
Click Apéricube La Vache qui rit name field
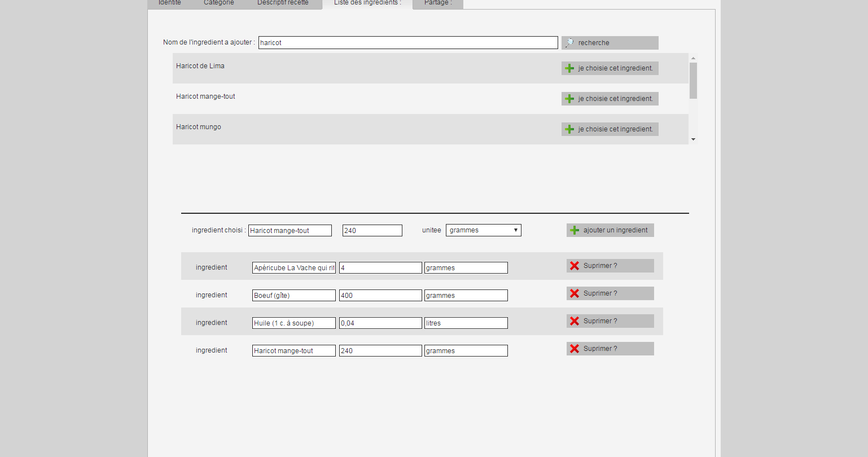[x=294, y=267]
